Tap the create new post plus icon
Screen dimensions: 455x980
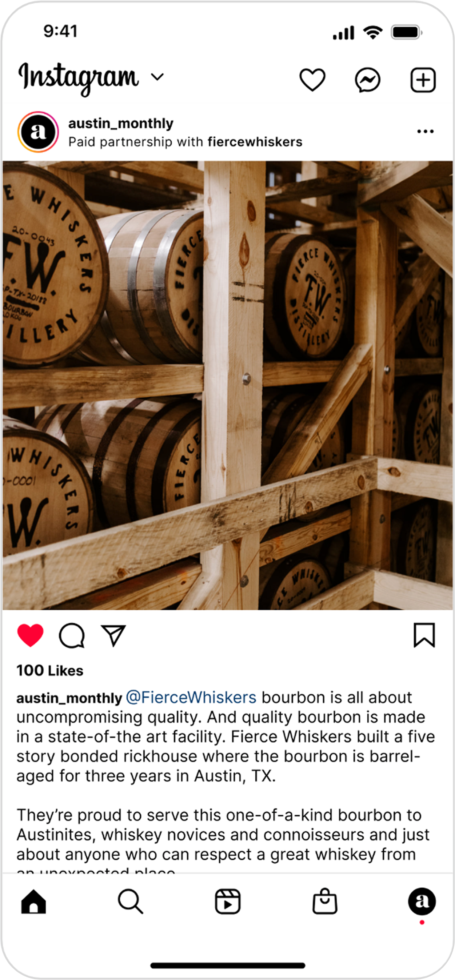pos(423,80)
